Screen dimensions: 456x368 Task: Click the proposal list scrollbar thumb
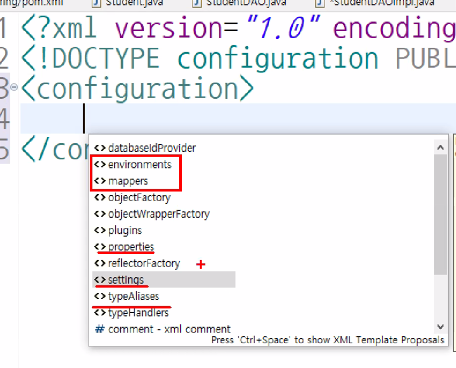point(440,214)
